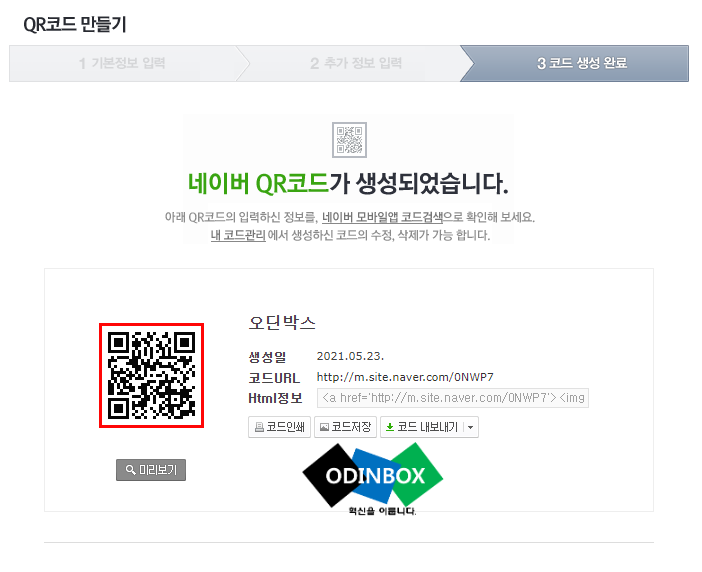Viewport: 702px width, 572px height.
Task: Click the generated QR code image
Action: pos(151,375)
